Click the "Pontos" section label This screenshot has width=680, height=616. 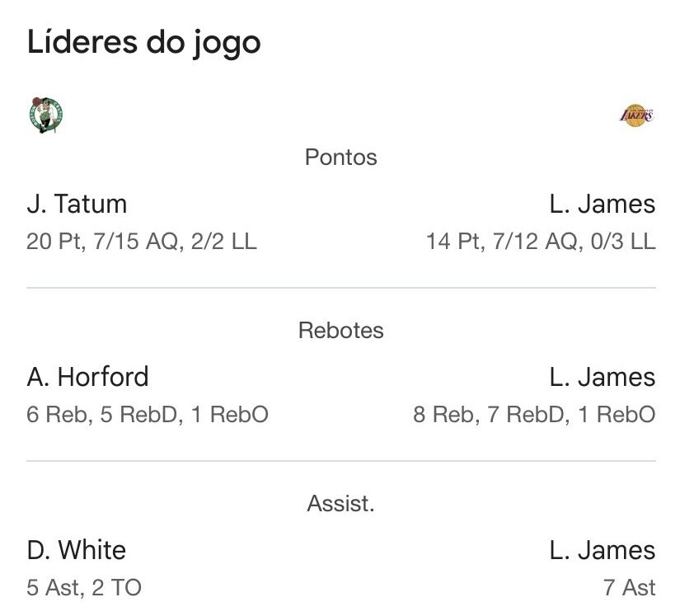pos(340,158)
